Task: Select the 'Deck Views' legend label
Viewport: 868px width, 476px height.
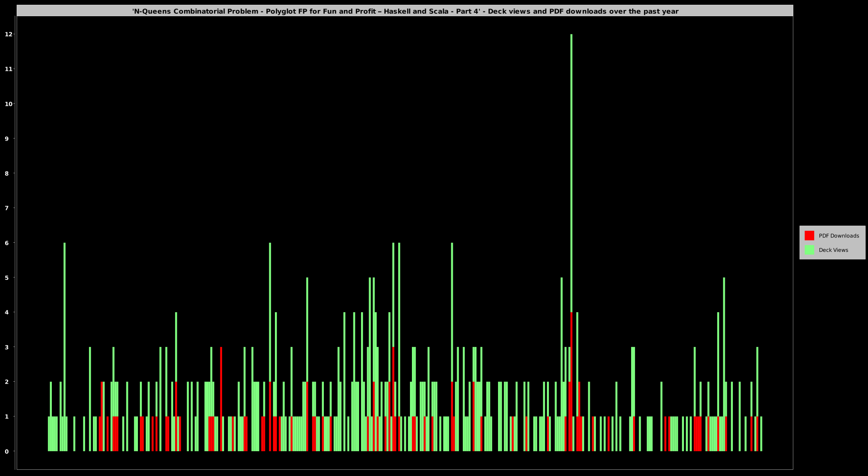Action: pyautogui.click(x=833, y=250)
